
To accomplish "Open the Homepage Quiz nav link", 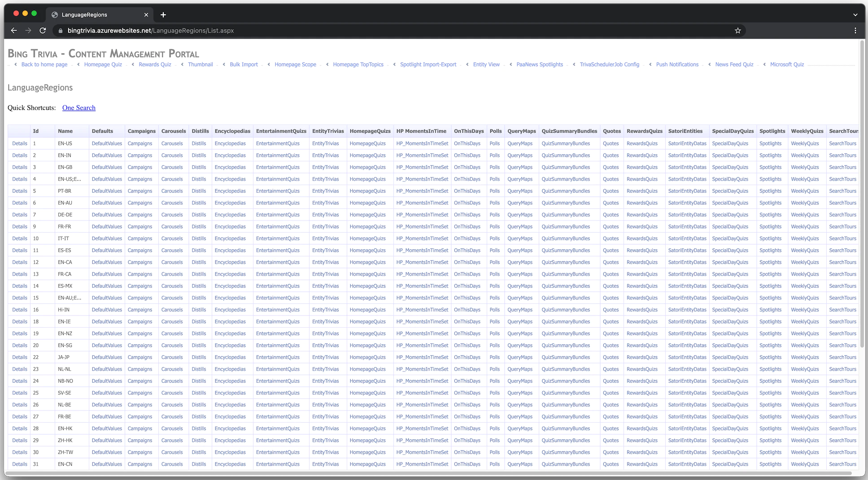I will tap(103, 65).
